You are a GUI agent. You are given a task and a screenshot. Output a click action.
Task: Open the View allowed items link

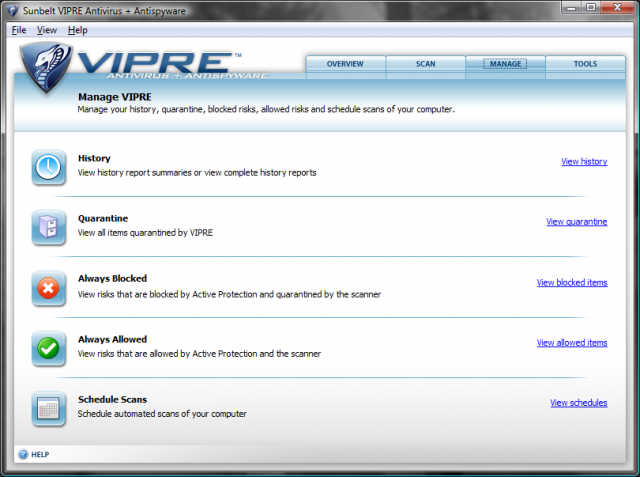pyautogui.click(x=572, y=343)
